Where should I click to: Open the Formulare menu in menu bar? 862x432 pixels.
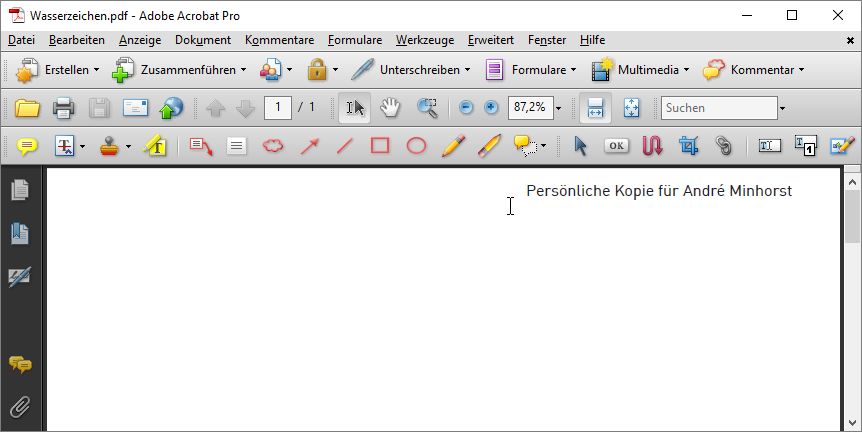point(355,40)
